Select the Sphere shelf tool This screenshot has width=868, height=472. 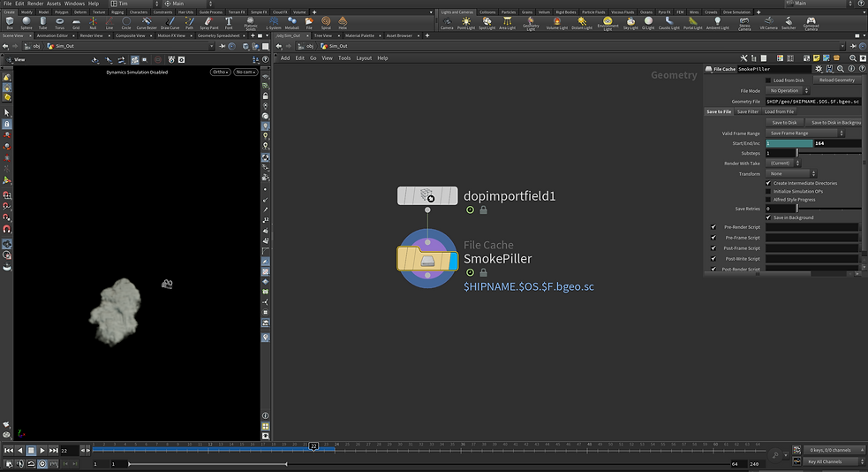26,23
